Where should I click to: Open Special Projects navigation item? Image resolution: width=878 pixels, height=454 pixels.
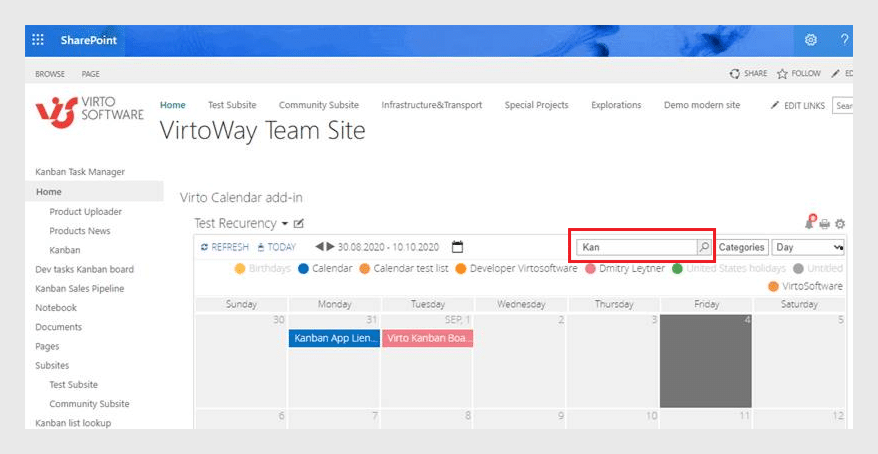point(536,105)
